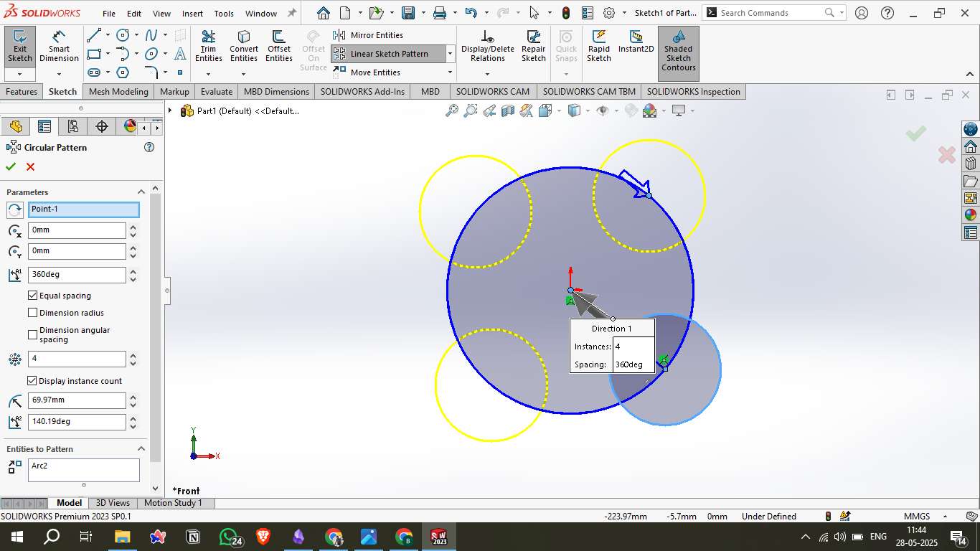Image resolution: width=980 pixels, height=551 pixels.
Task: Select the Corner Rectangle tool
Action: (x=93, y=54)
